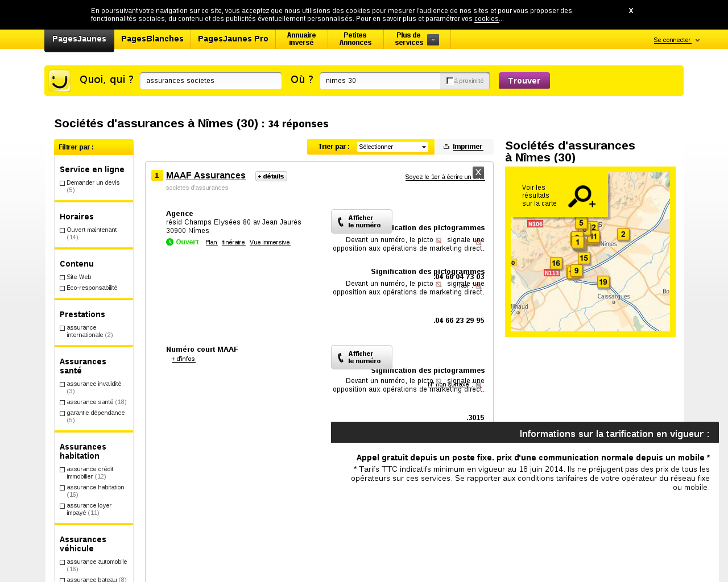
Task: Check 'assurance crédit immobilier' filter
Action: pos(63,469)
